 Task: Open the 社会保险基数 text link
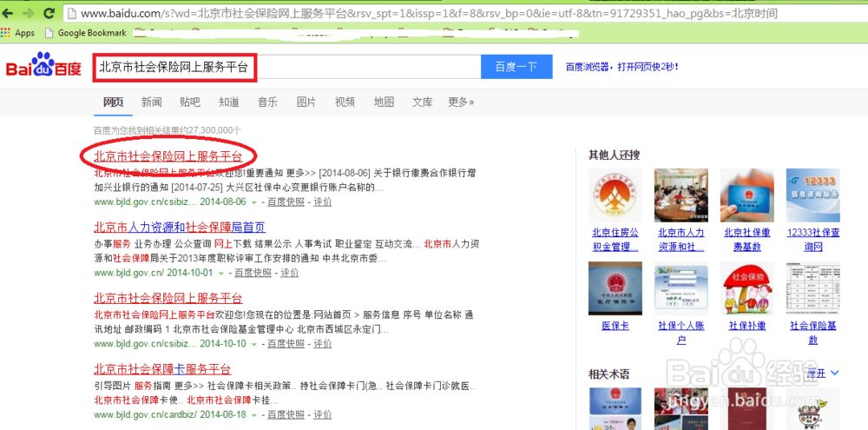click(x=813, y=333)
